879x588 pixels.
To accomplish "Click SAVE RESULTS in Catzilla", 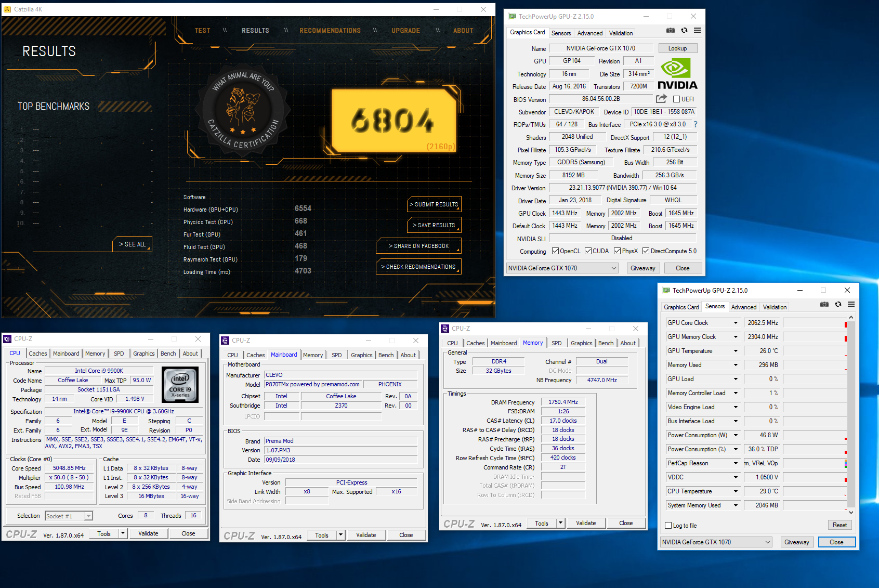I will [434, 225].
